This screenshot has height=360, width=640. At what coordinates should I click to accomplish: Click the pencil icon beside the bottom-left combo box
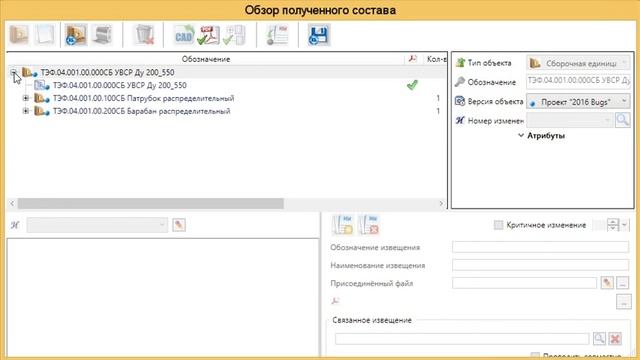coord(179,225)
